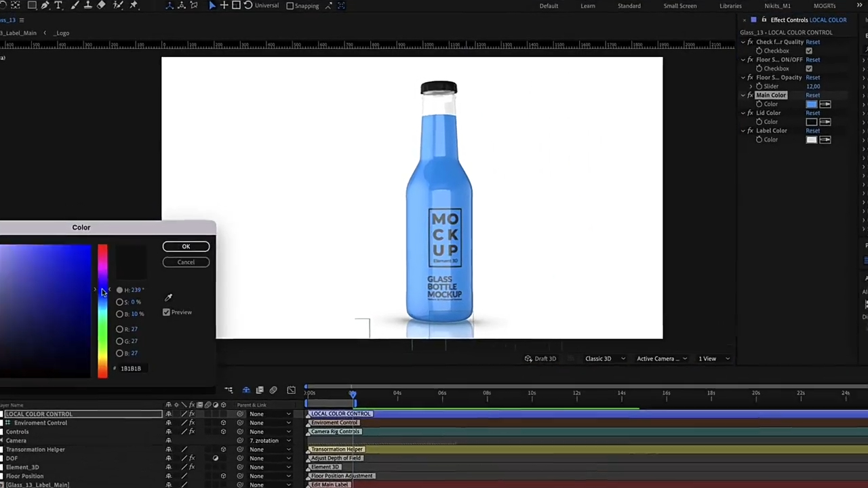Reset the Main Color effect
Image resolution: width=868 pixels, height=488 pixels.
812,96
